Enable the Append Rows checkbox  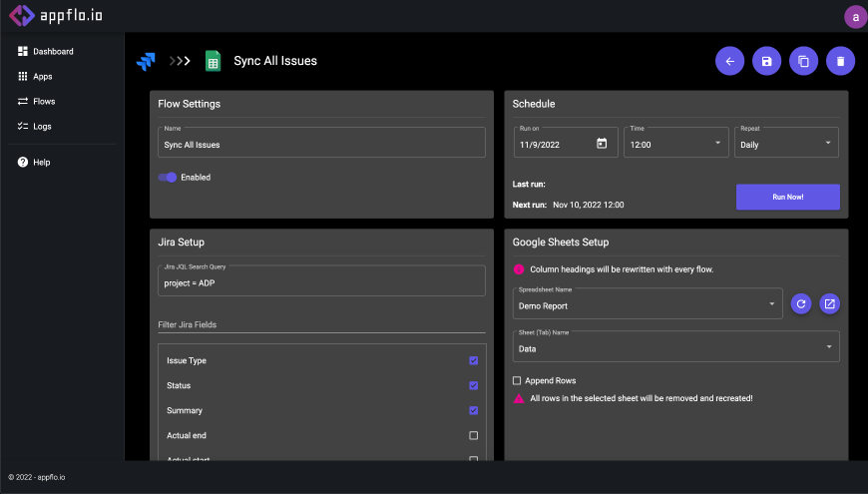[x=517, y=380]
